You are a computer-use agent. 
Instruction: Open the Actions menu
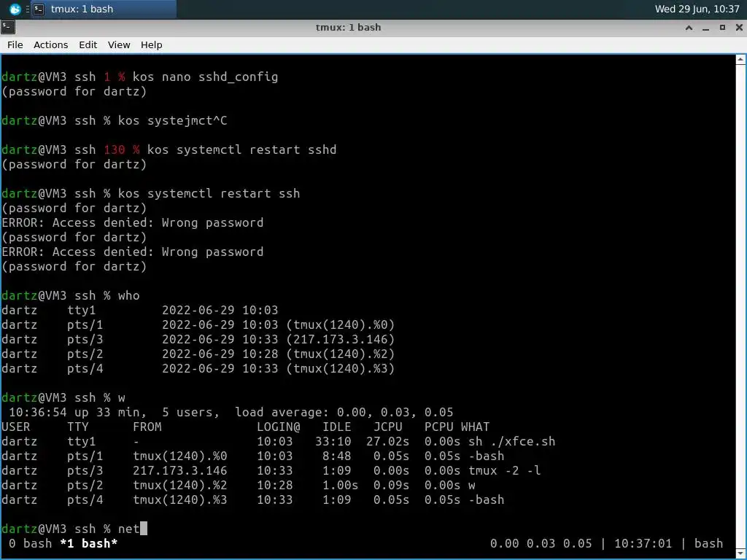point(50,44)
